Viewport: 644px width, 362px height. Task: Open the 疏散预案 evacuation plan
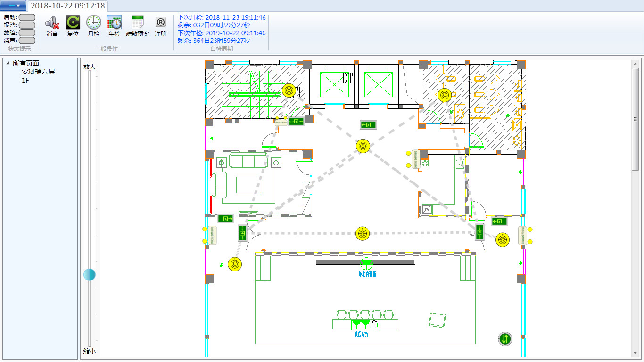pyautogui.click(x=137, y=23)
